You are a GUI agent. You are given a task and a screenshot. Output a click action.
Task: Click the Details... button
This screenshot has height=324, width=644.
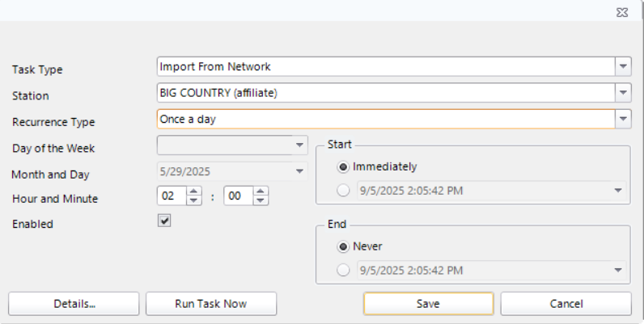tap(74, 304)
